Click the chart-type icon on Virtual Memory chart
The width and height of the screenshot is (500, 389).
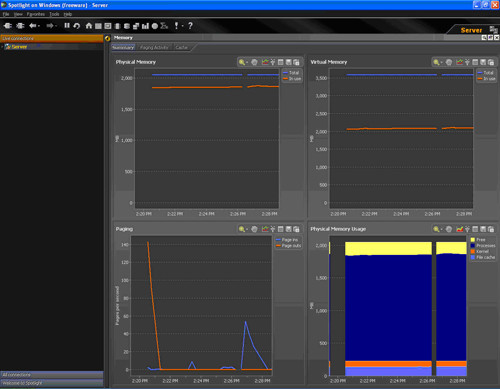click(x=460, y=62)
